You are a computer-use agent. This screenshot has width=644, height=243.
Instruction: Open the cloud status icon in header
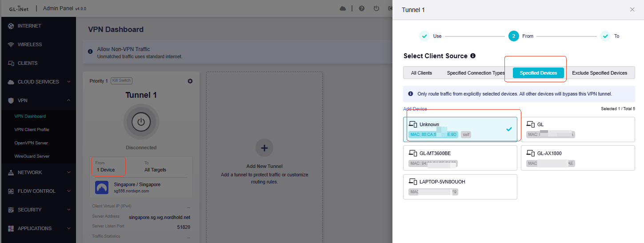(343, 8)
